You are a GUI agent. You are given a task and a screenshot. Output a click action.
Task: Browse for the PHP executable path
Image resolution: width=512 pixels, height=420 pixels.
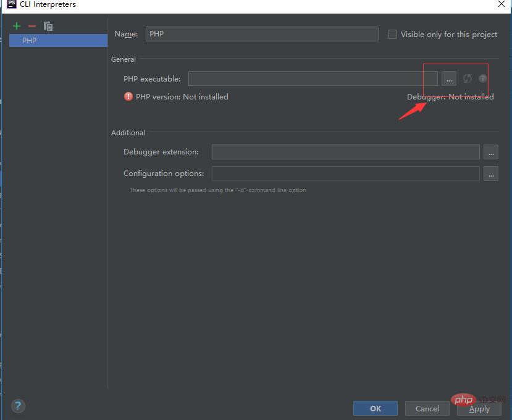click(x=449, y=78)
